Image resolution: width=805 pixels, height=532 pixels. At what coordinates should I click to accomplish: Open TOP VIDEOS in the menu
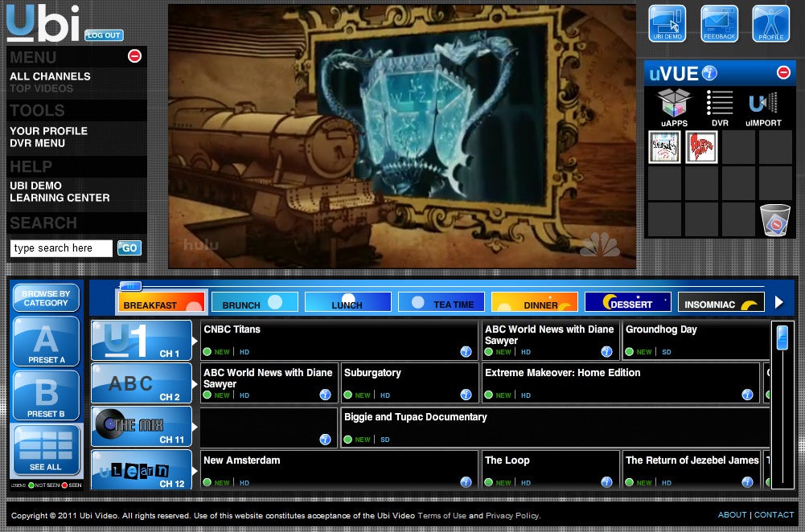42,88
